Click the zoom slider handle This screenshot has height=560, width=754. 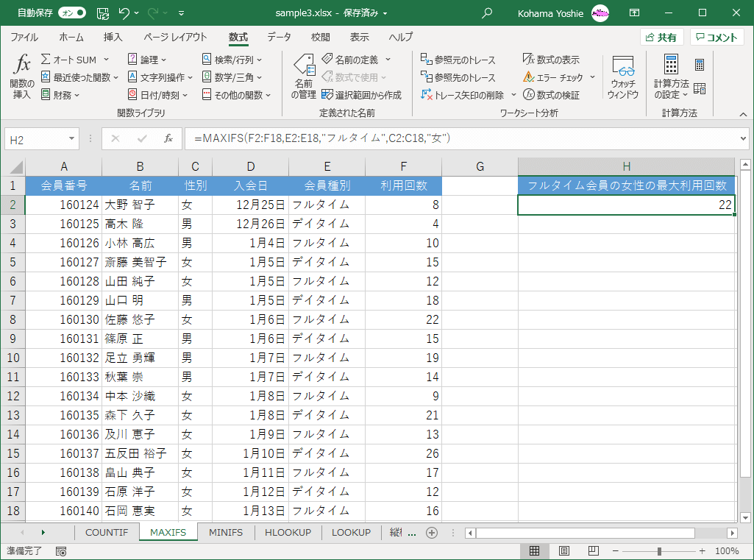tap(659, 551)
